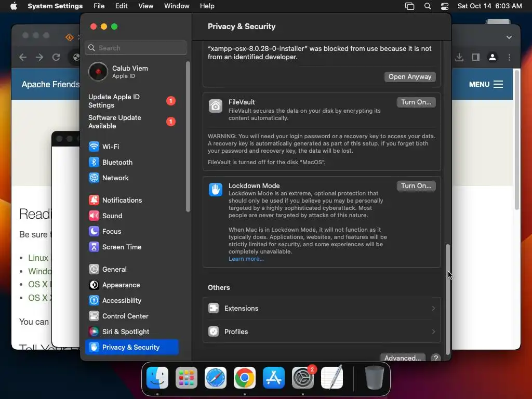Open Update Apple ID Settings notice
The width and height of the screenshot is (532, 399).
(131, 101)
